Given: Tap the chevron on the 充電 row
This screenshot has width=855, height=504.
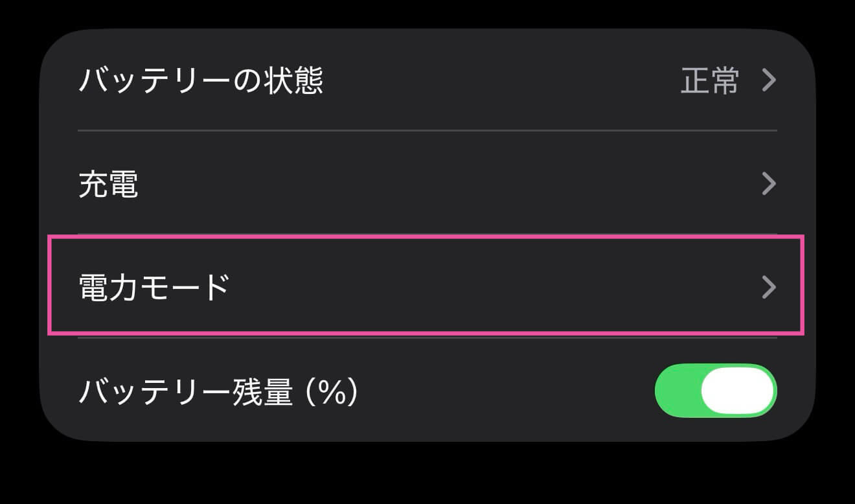Looking at the screenshot, I should [769, 184].
